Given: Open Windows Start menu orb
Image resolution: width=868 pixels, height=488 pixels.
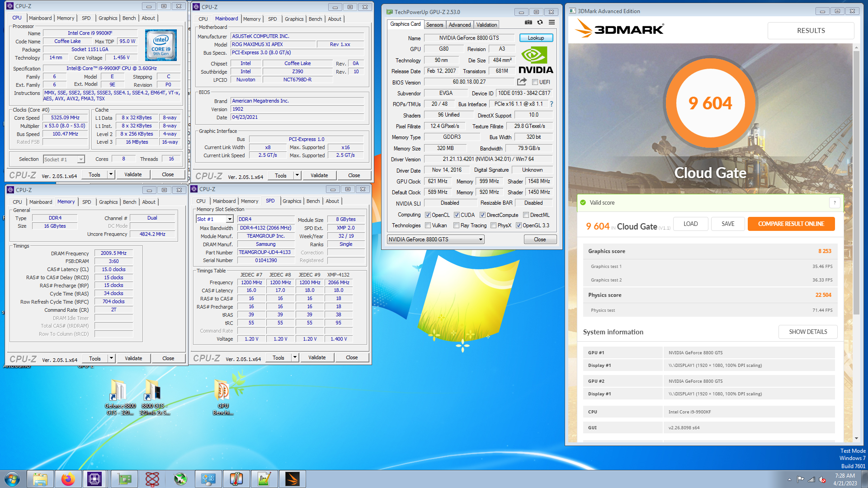Looking at the screenshot, I should (12, 479).
